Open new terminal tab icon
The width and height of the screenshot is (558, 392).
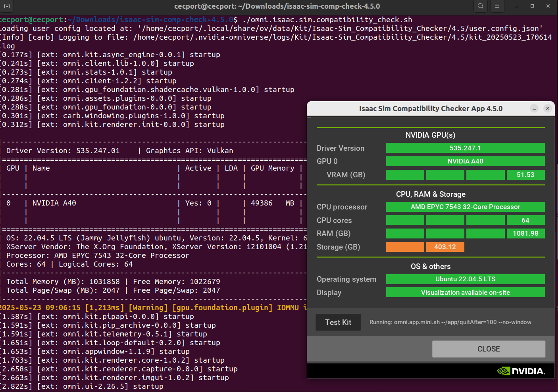[x=7, y=6]
